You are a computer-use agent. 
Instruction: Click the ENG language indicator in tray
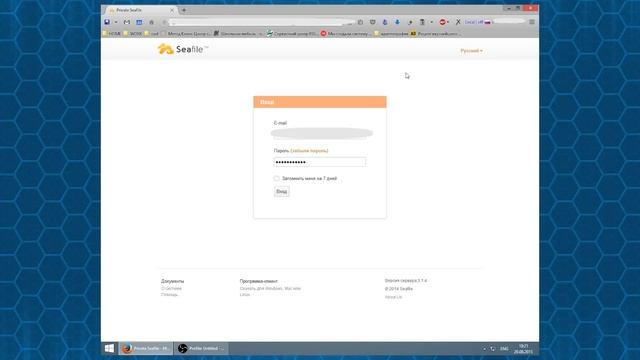click(504, 349)
